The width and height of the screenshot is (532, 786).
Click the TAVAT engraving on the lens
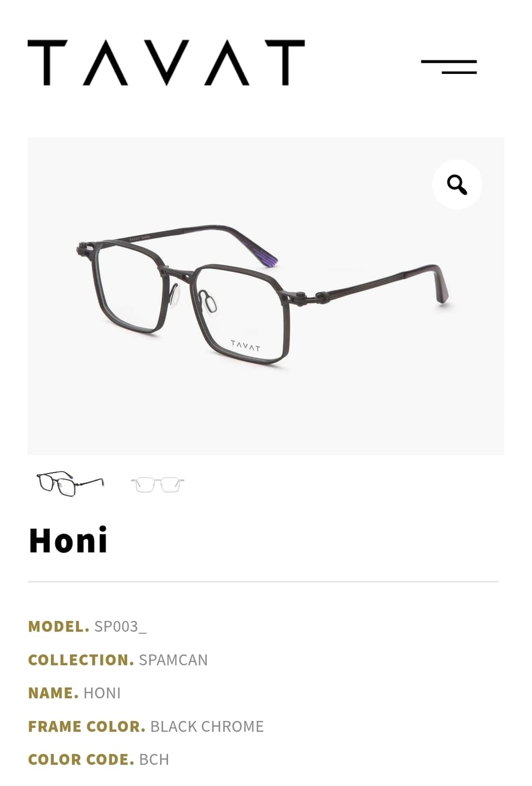[245, 345]
